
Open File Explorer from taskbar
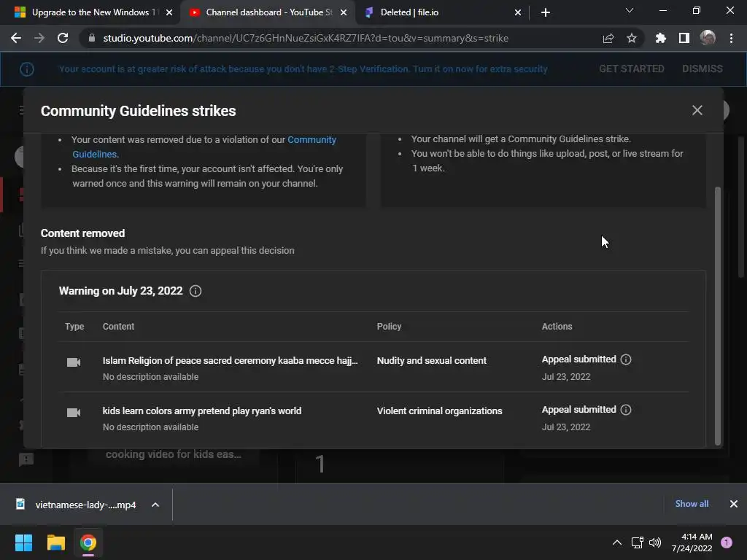tap(55, 542)
